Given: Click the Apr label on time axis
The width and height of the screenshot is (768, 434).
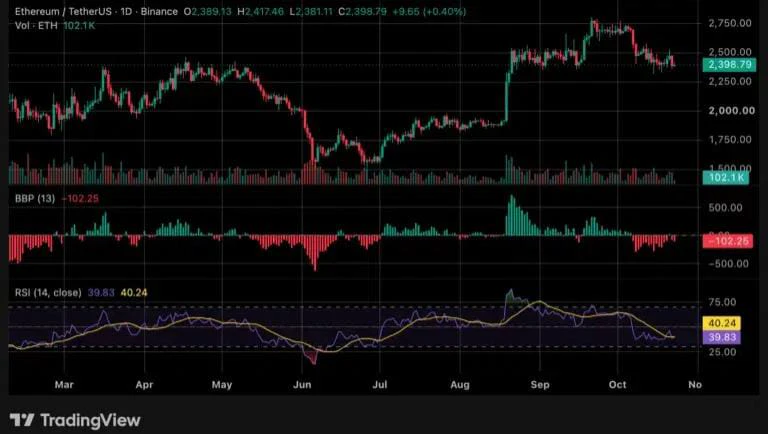Looking at the screenshot, I should (x=144, y=385).
